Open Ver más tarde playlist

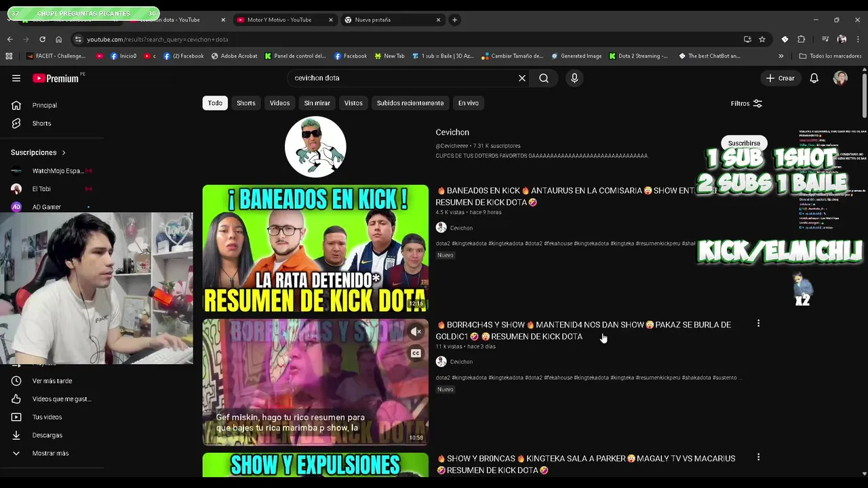coord(52,381)
